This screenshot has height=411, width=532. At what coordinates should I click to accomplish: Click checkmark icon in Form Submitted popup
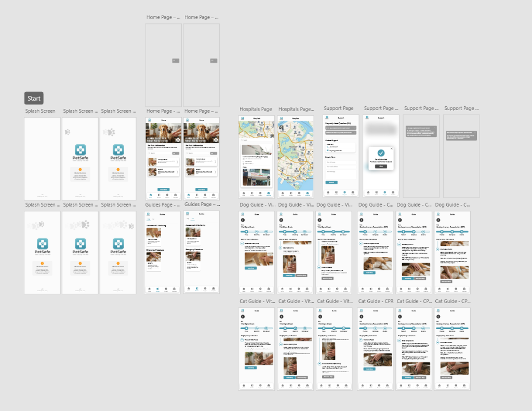click(x=381, y=153)
